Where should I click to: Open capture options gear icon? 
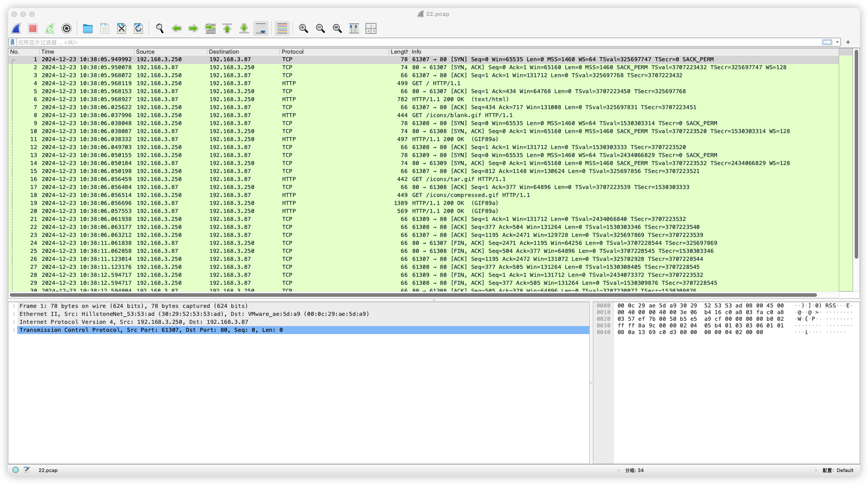[x=67, y=28]
